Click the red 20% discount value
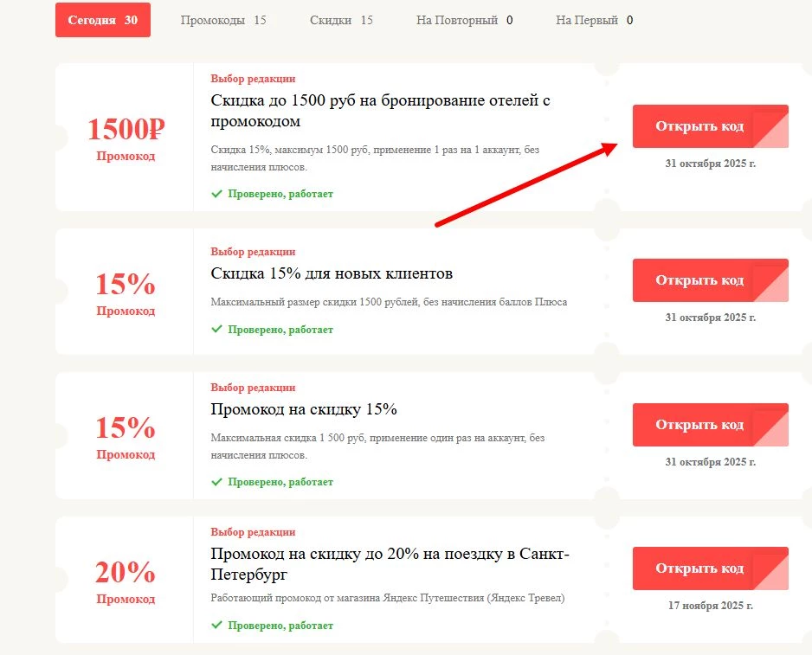This screenshot has width=812, height=655. coord(126,573)
